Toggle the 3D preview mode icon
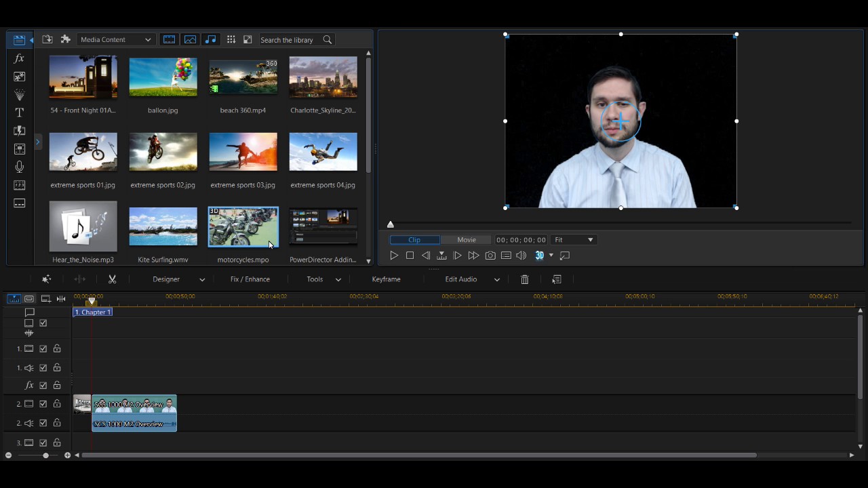868x488 pixels. tap(540, 256)
